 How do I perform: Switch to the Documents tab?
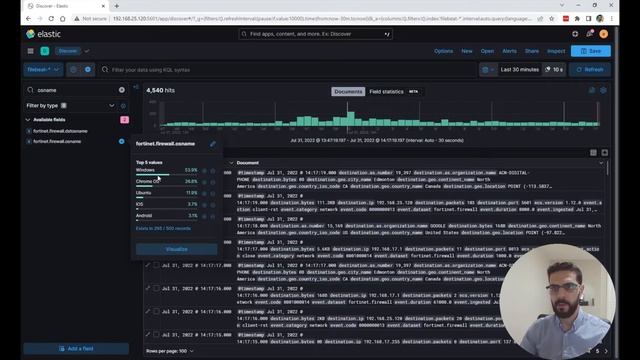click(x=348, y=91)
